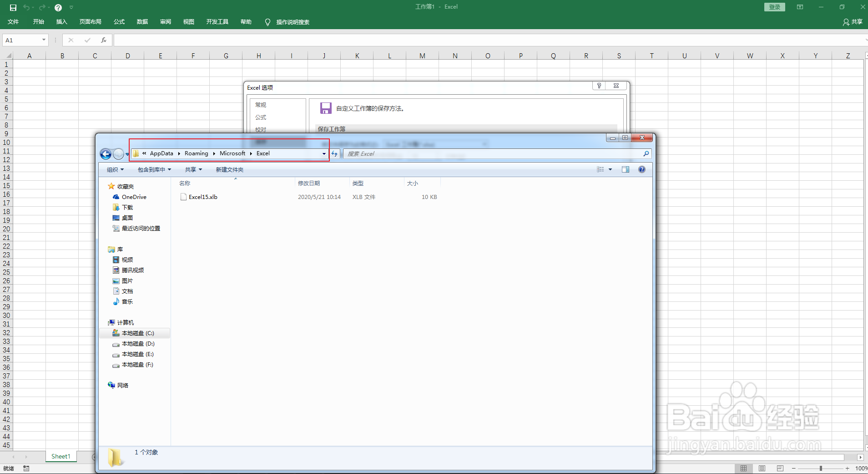Select 公式 in Excel options list
This screenshot has width=868, height=474.
click(261, 117)
